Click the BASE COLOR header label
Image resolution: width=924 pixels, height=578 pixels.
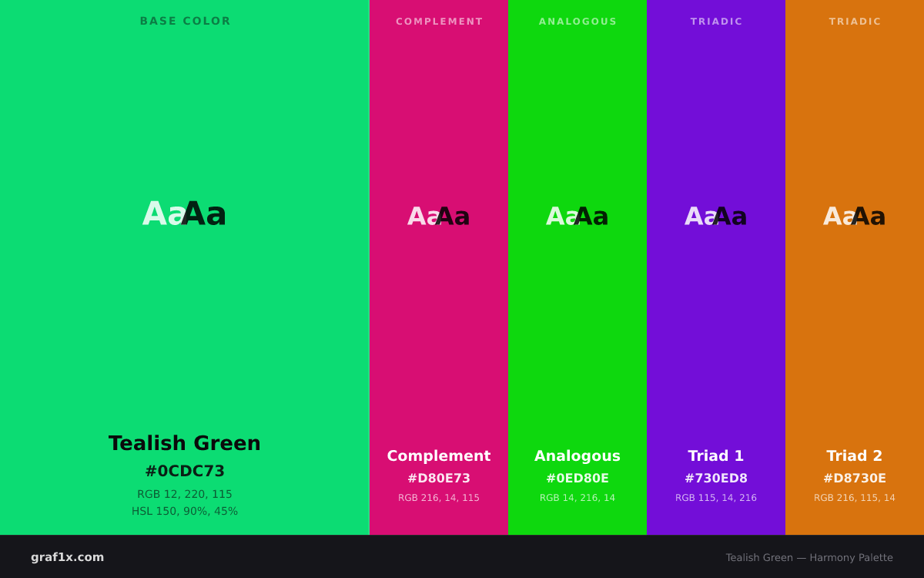click(185, 22)
